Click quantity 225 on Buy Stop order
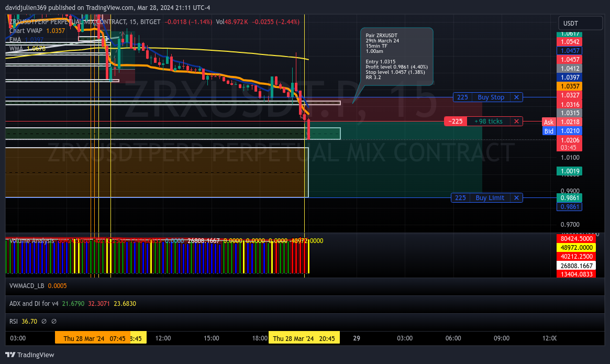 (x=462, y=97)
